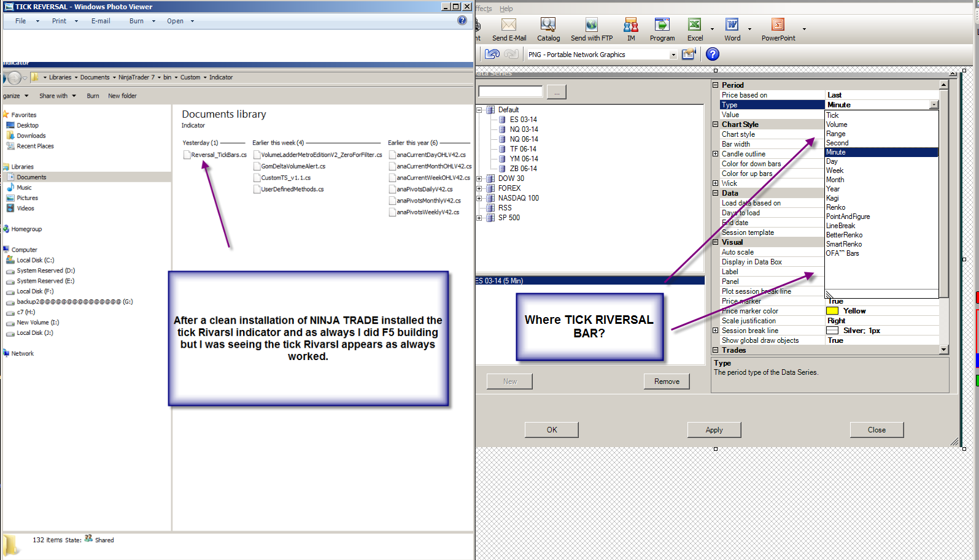Image resolution: width=979 pixels, height=560 pixels.
Task: Click the Program output icon
Action: (662, 25)
